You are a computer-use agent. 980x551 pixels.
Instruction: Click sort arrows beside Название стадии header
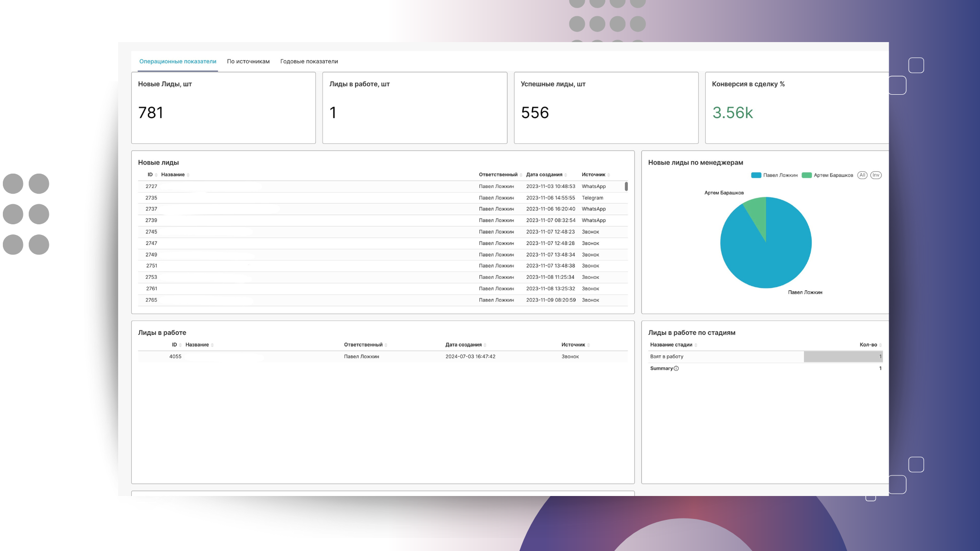click(x=696, y=345)
